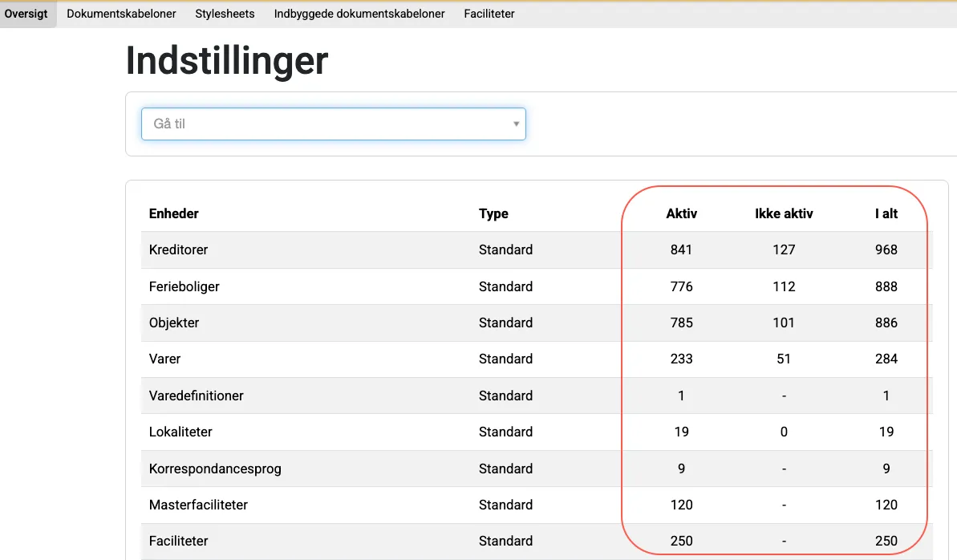Click the "I alt" column header
Screen dimensions: 957x560
coord(886,213)
